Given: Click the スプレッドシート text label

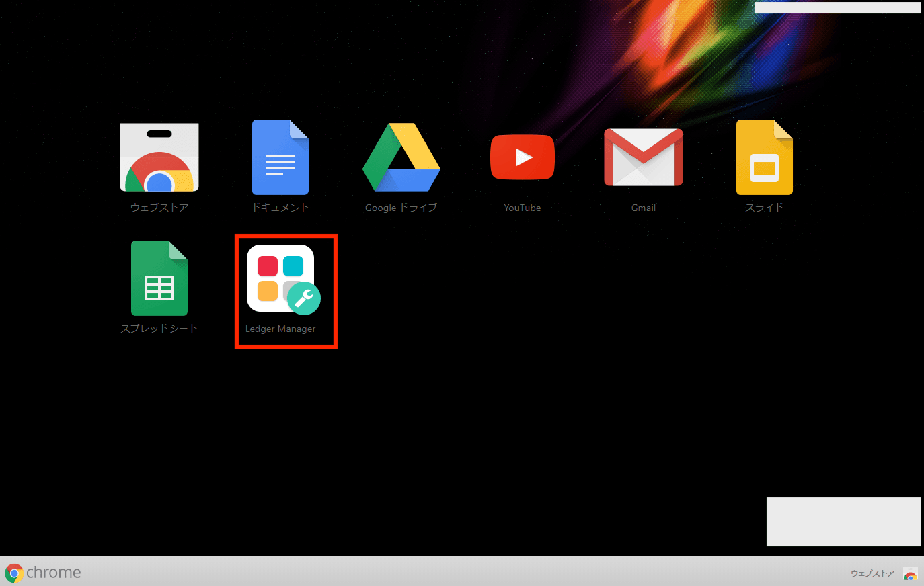Looking at the screenshot, I should tap(159, 329).
